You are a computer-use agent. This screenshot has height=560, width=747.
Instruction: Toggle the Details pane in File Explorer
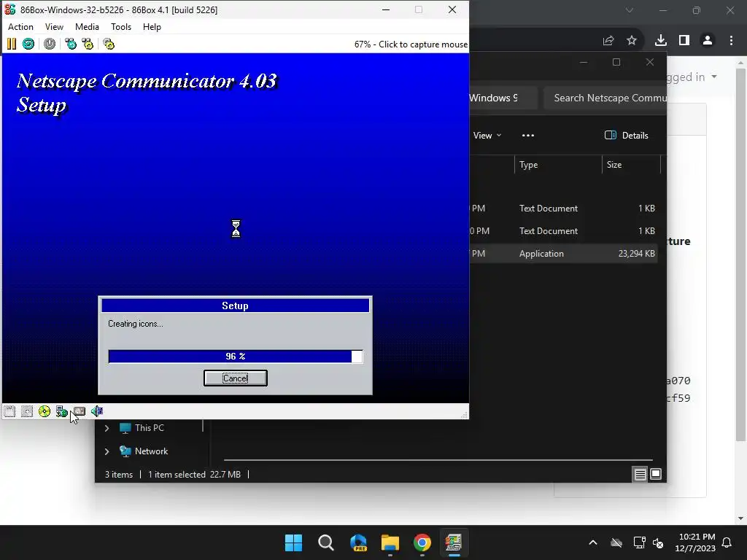626,135
